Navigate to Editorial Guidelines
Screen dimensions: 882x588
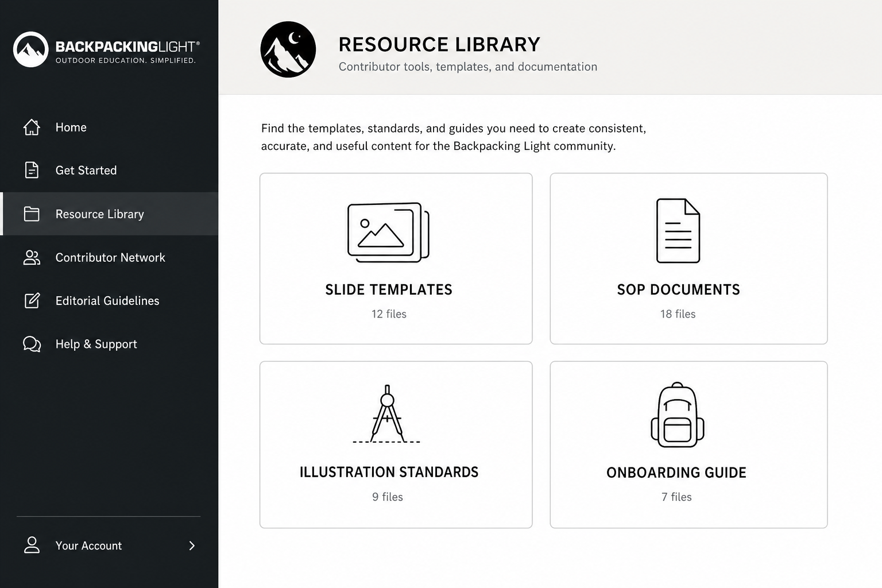pyautogui.click(x=109, y=300)
